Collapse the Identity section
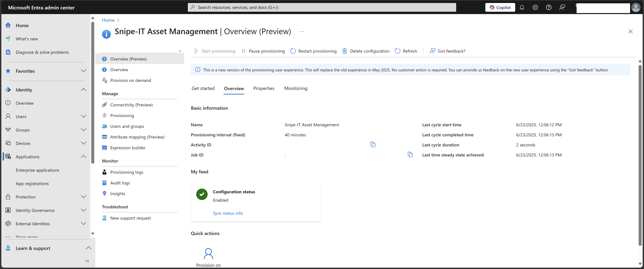 [84, 90]
